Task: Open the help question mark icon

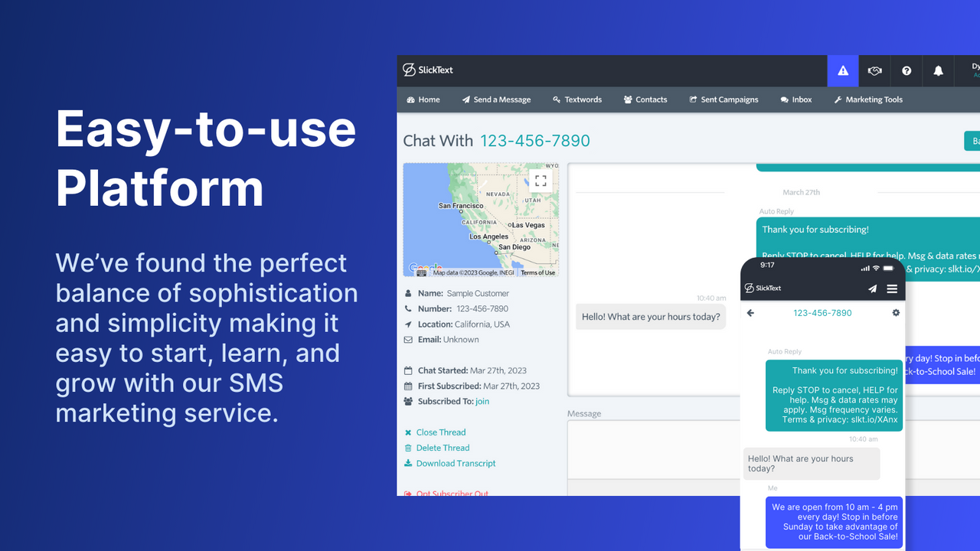Action: pos(906,70)
